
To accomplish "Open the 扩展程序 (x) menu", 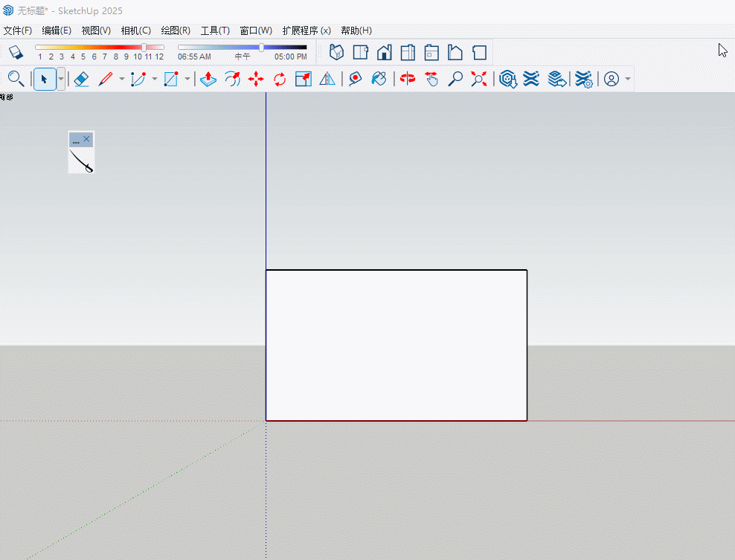I will [306, 30].
